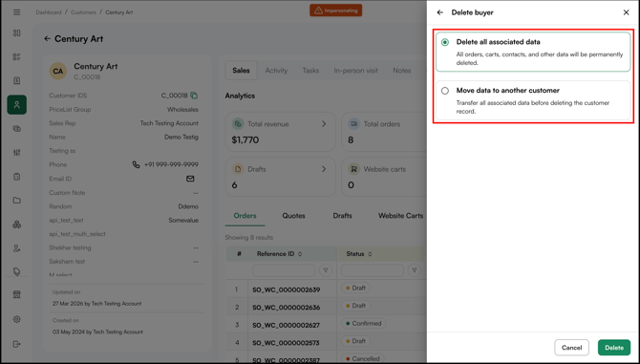Screen dimensions: 640x364
Task: Click the Status filter input field
Action: 373,270
